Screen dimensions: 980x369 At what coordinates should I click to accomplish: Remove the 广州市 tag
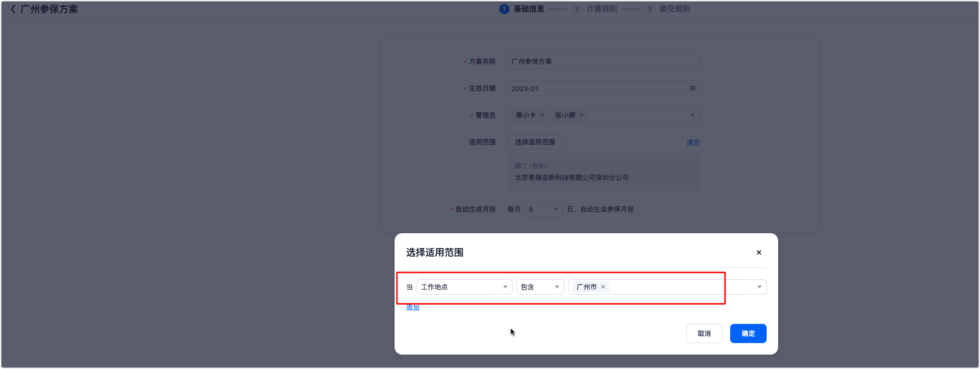click(603, 287)
